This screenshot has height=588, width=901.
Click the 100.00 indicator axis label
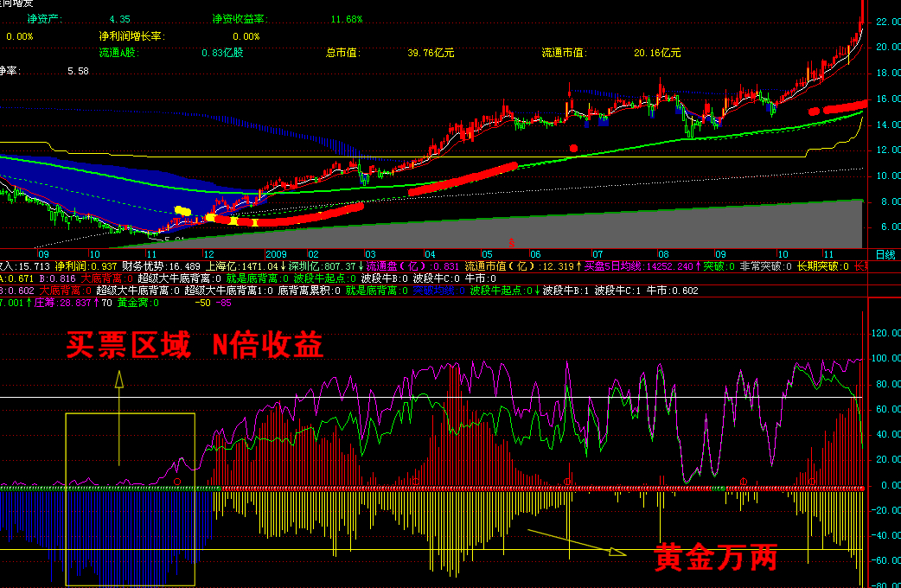886,358
